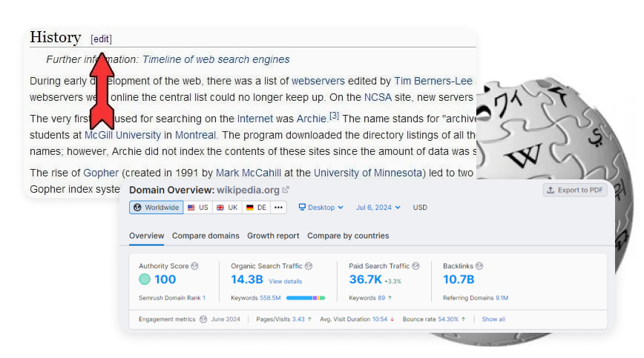644x358 pixels.
Task: Open the webservers link
Action: pyautogui.click(x=318, y=81)
